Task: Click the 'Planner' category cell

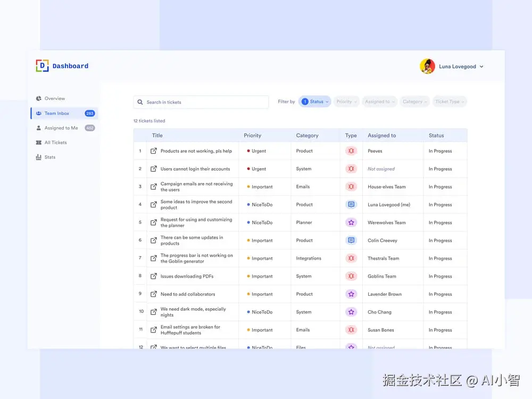Action: (304, 222)
